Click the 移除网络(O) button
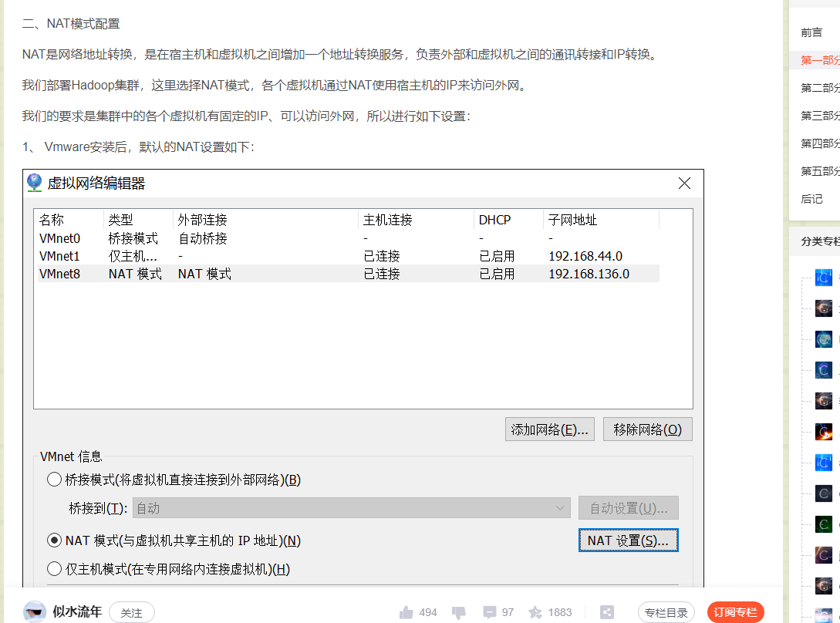Image resolution: width=840 pixels, height=623 pixels. [648, 429]
